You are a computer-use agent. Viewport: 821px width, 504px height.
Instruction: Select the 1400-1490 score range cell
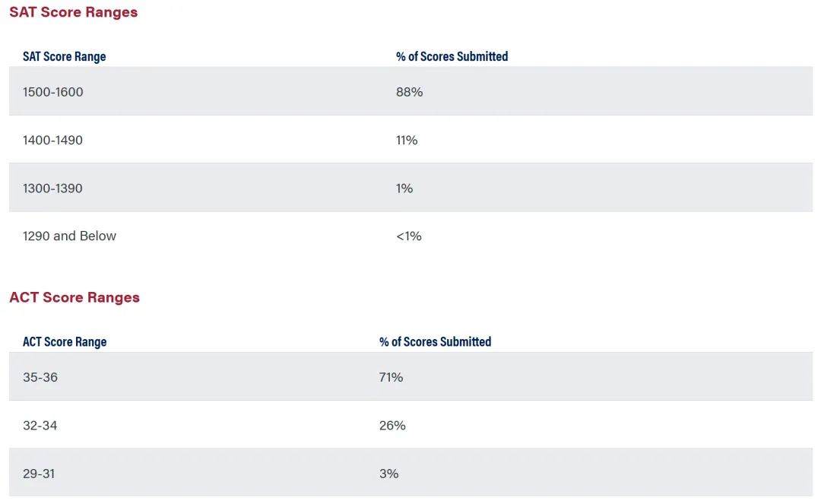pos(53,140)
